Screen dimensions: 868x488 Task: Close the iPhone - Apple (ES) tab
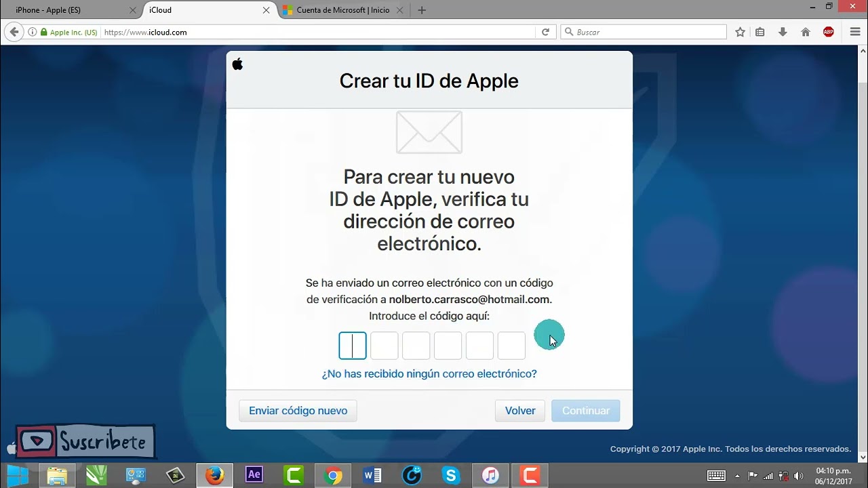tap(133, 10)
